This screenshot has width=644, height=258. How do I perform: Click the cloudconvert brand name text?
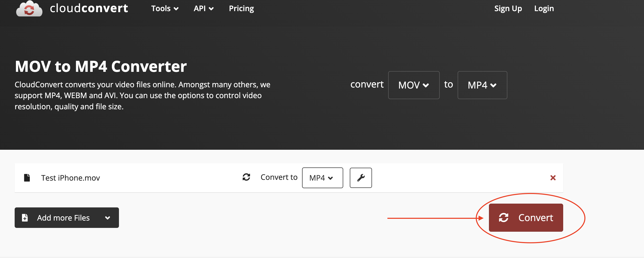[x=89, y=8]
